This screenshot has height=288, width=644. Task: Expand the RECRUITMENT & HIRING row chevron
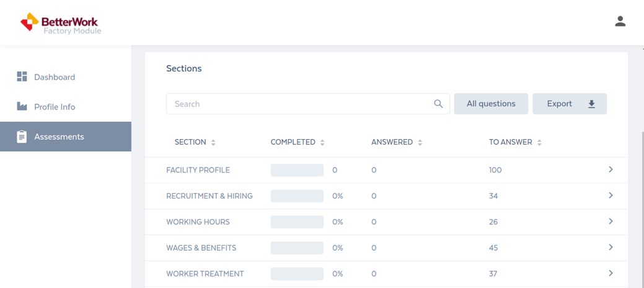click(x=611, y=196)
